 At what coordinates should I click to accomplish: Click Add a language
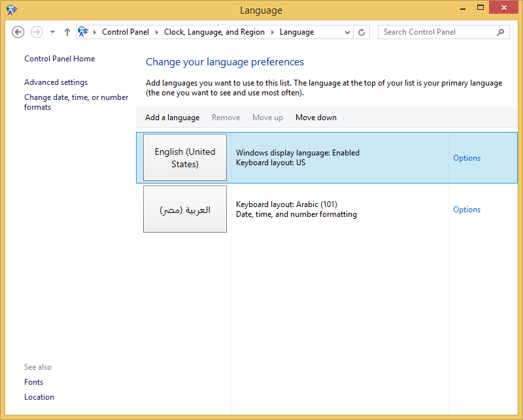click(173, 118)
